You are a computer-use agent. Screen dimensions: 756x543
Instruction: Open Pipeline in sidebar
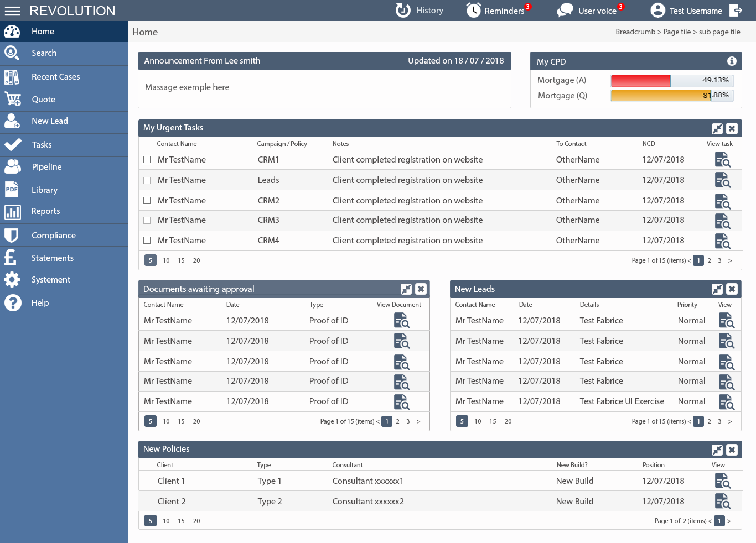click(64, 167)
